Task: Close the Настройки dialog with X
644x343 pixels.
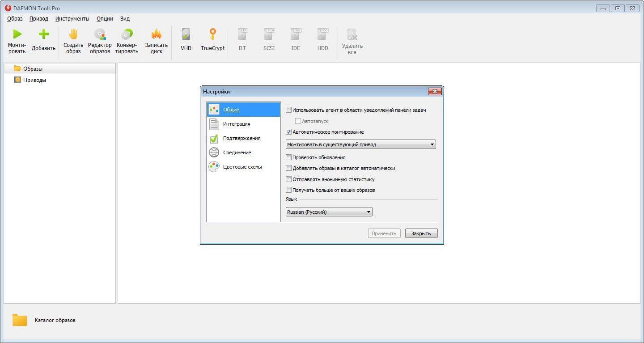Action: (x=435, y=92)
